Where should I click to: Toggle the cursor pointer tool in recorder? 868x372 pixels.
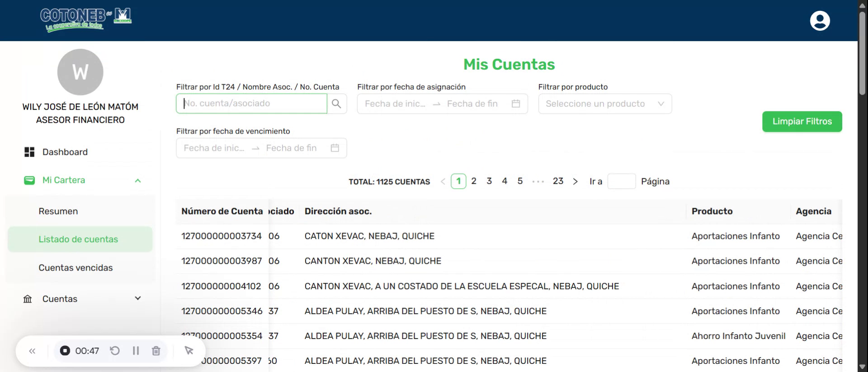click(189, 351)
